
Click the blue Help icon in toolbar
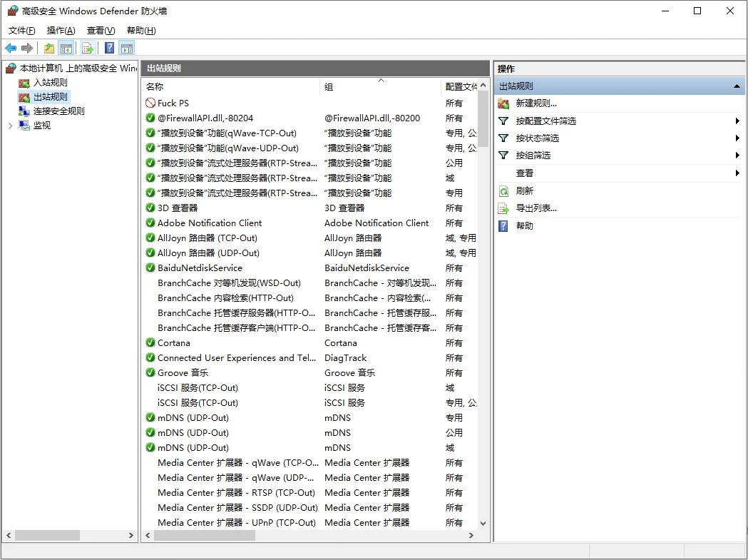click(x=109, y=49)
